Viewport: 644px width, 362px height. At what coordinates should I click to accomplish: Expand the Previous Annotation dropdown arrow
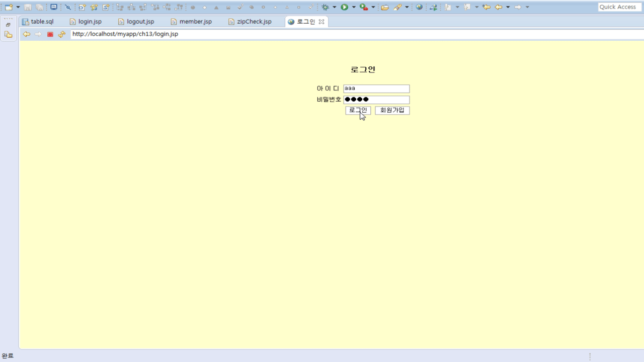point(476,7)
